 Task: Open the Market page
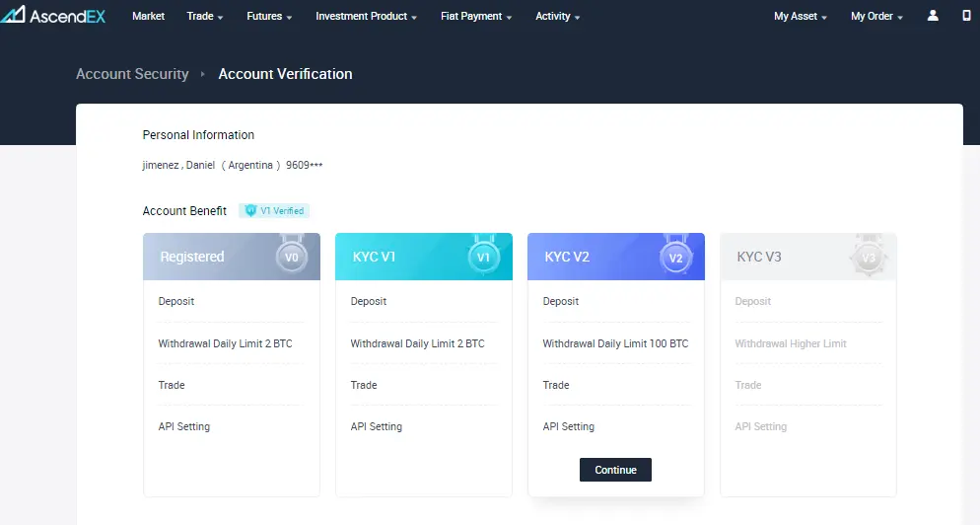point(148,16)
